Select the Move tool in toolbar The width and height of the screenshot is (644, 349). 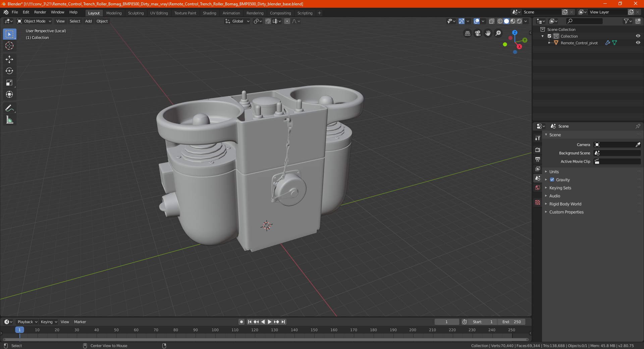(x=9, y=59)
